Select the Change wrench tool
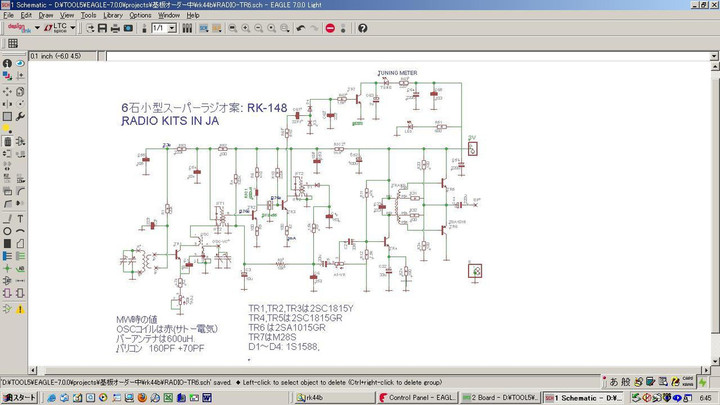This screenshot has height=405, width=720. coord(21,116)
